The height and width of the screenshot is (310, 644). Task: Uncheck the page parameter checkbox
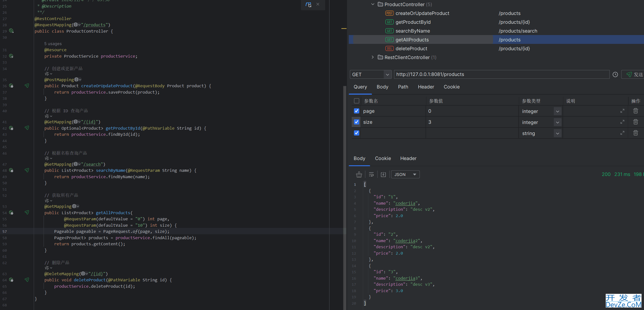(x=357, y=111)
